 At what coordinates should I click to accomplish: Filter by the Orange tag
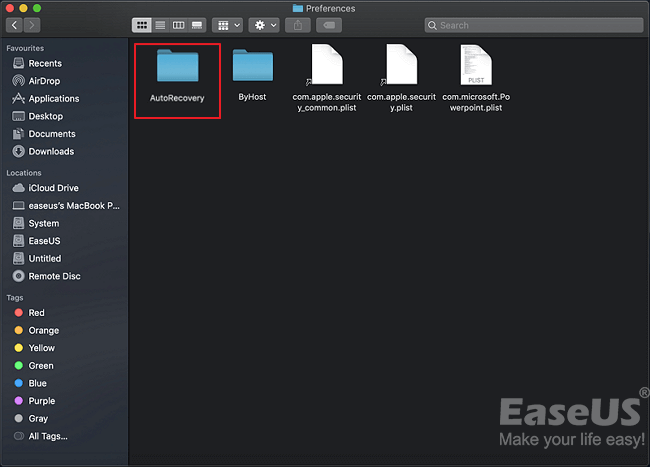click(x=36, y=330)
